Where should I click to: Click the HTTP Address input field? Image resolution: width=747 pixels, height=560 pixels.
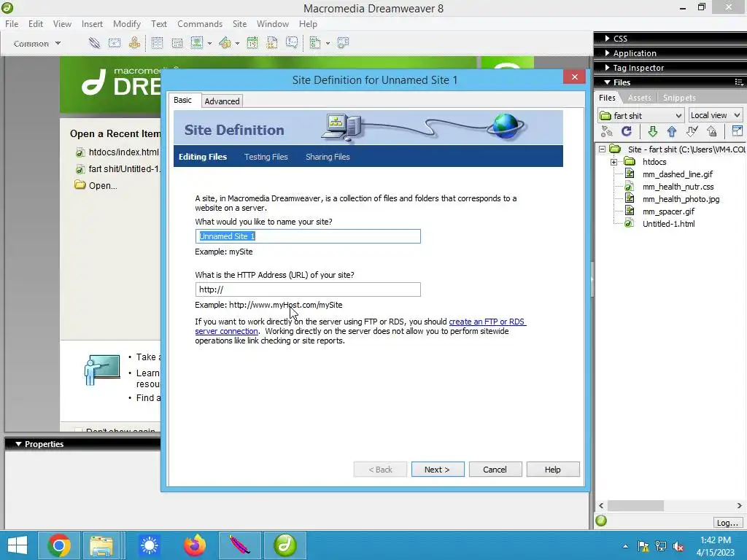click(308, 289)
